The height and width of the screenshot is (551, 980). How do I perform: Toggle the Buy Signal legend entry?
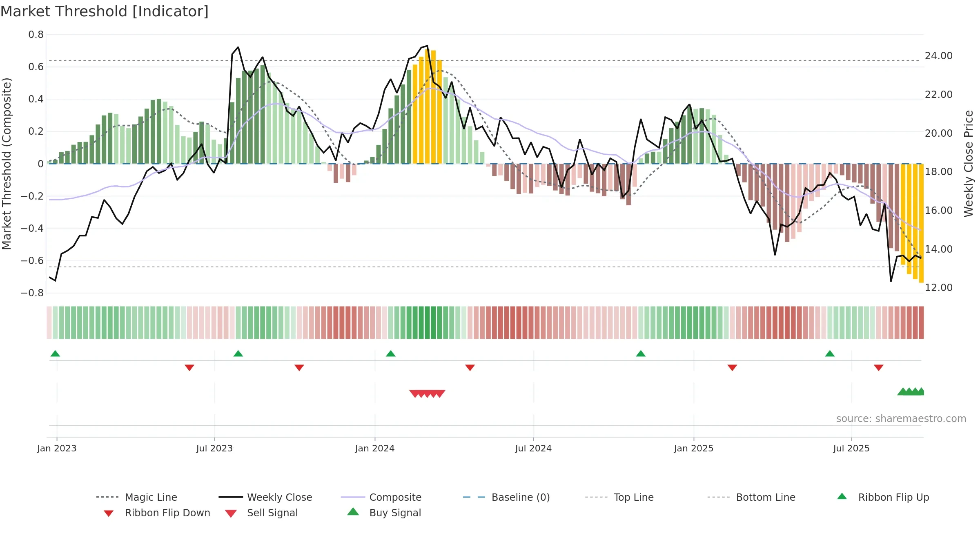[x=384, y=513]
